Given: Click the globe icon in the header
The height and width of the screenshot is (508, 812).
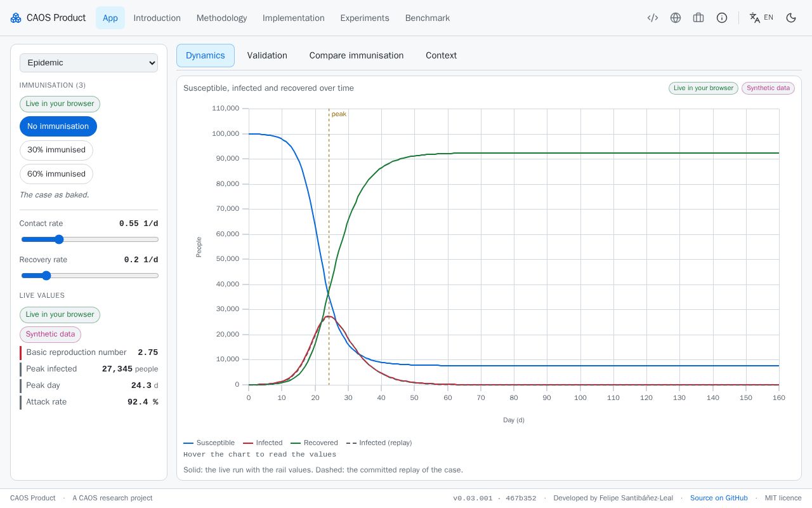Looking at the screenshot, I should coord(676,18).
